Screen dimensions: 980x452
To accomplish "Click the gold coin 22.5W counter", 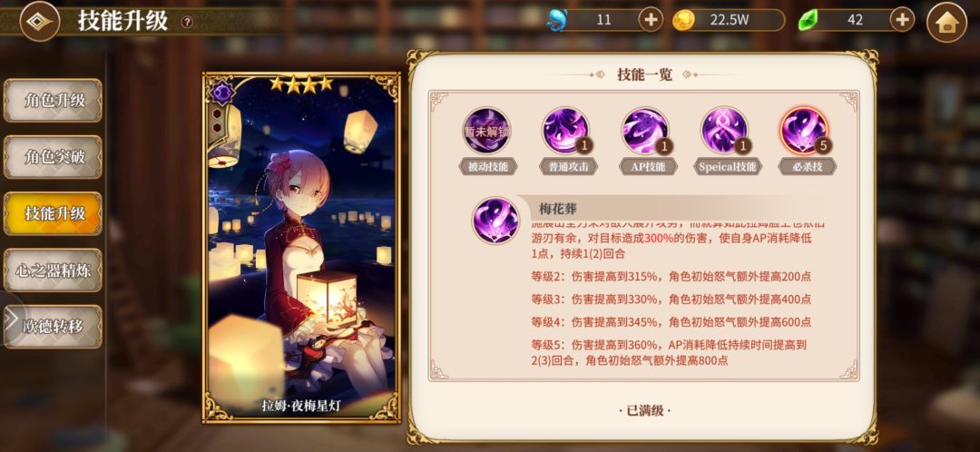I will click(728, 20).
